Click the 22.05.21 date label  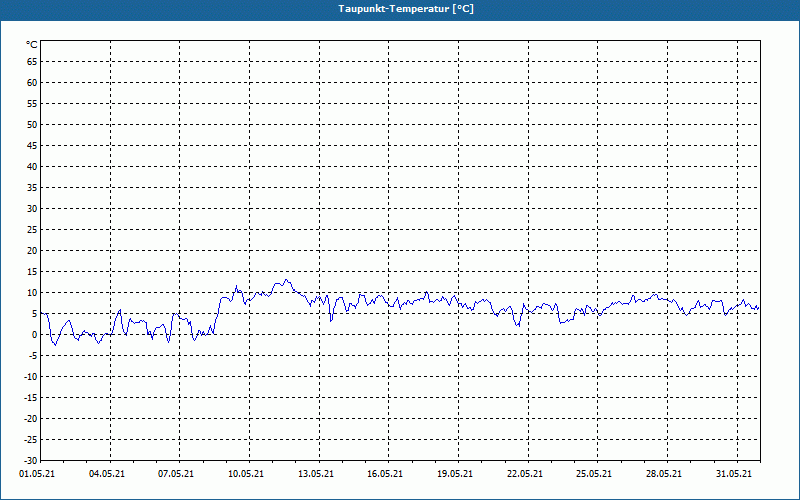coord(525,474)
